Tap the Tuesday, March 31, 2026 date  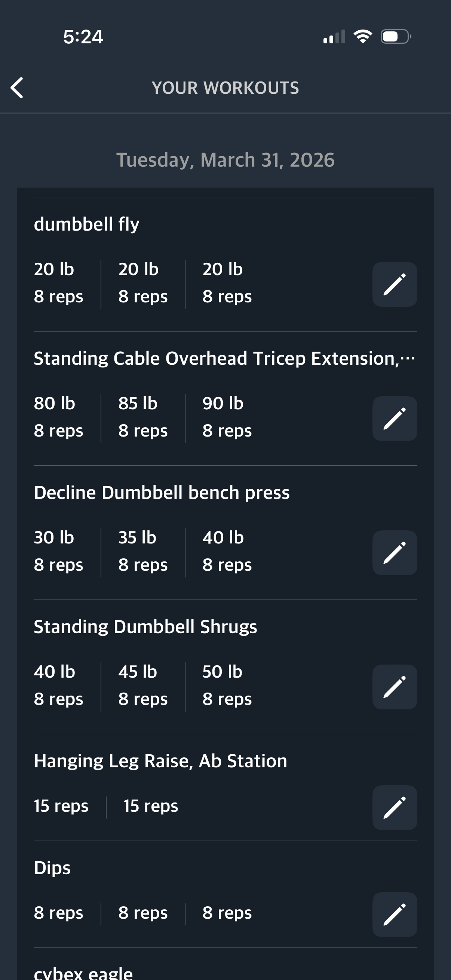(225, 160)
